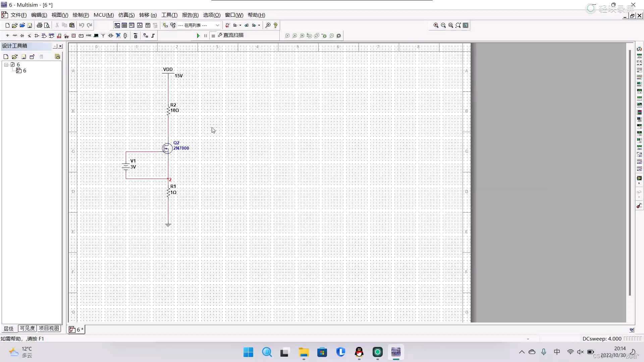
Task: Select the Current clamp probe instrument
Action: [x=639, y=205]
